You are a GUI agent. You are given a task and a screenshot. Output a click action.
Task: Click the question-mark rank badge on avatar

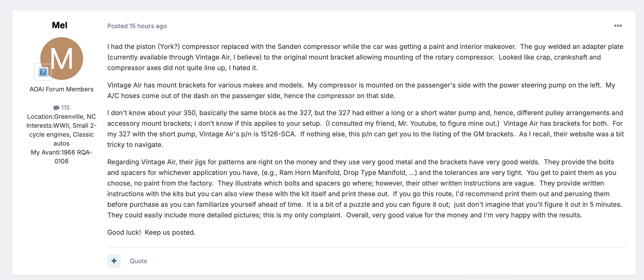[43, 72]
